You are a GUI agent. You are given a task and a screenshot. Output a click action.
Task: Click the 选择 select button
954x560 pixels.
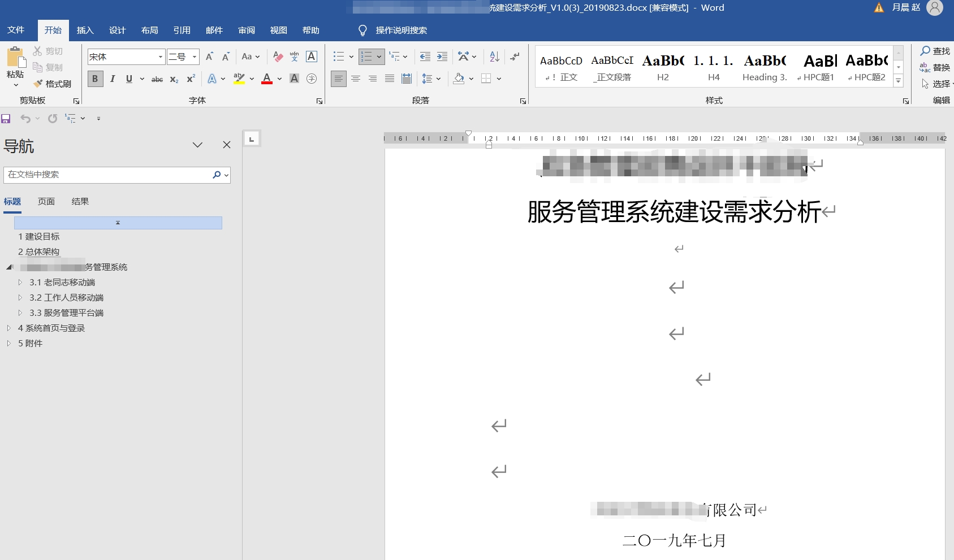click(936, 84)
